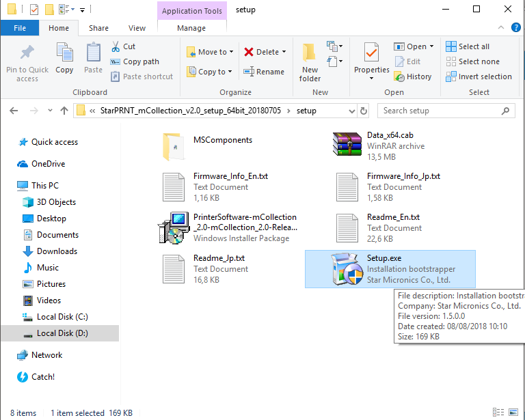Rename the selected item
Screen dimensions: 525x420
pyautogui.click(x=264, y=72)
